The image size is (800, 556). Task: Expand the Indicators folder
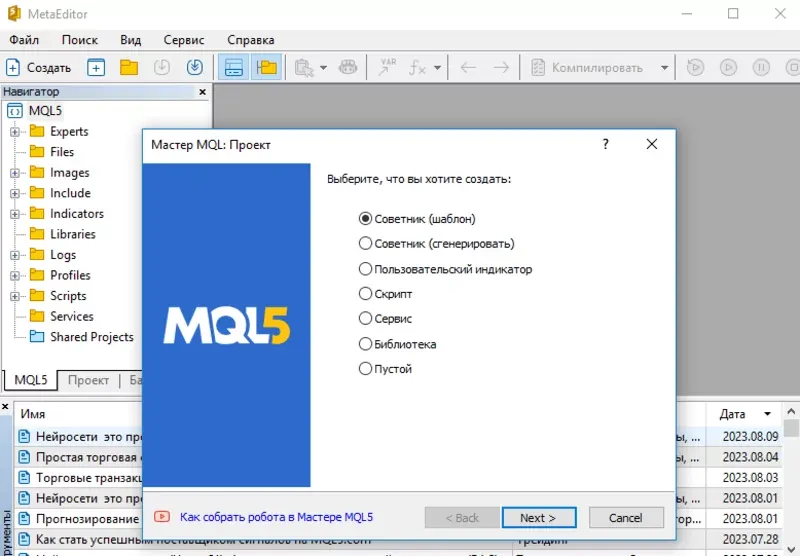15,214
